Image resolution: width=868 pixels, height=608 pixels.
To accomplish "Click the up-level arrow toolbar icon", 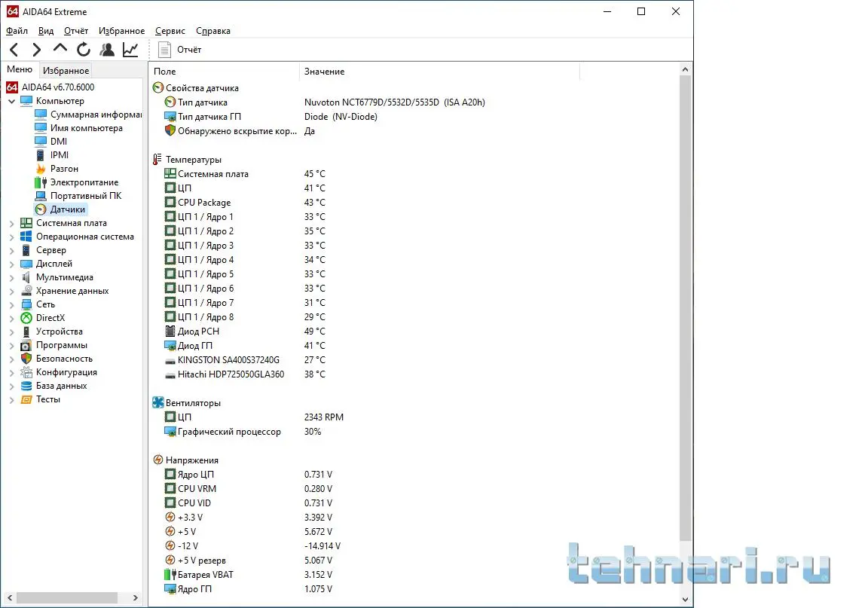I will pyautogui.click(x=60, y=49).
